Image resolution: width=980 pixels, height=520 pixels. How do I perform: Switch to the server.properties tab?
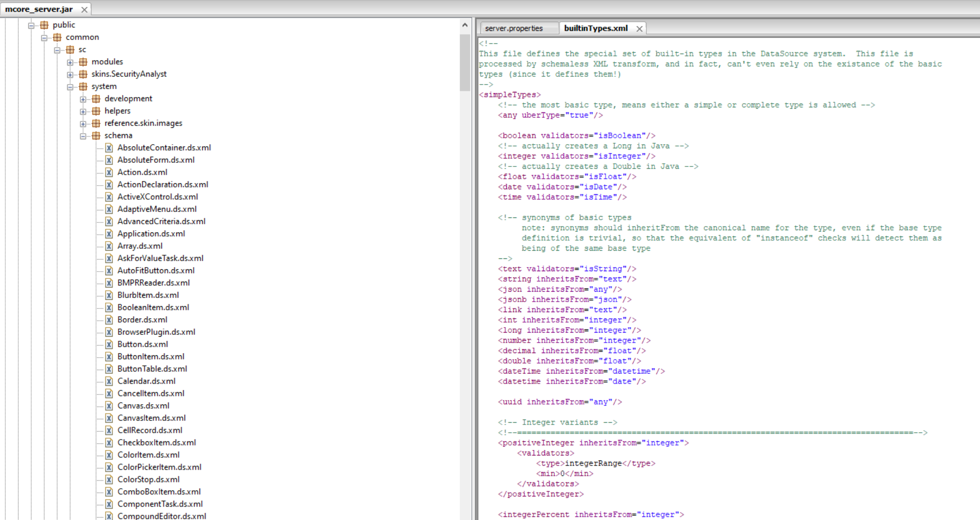pyautogui.click(x=514, y=28)
